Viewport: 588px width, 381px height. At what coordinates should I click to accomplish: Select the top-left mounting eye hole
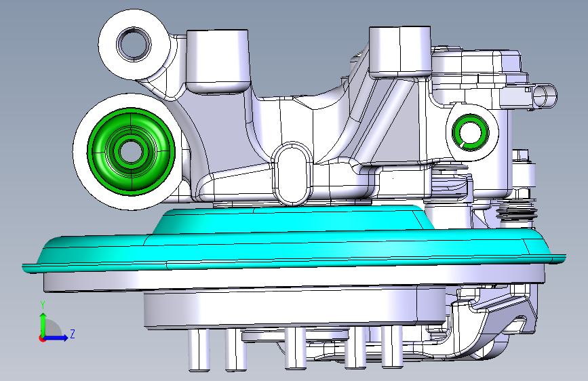tap(134, 43)
